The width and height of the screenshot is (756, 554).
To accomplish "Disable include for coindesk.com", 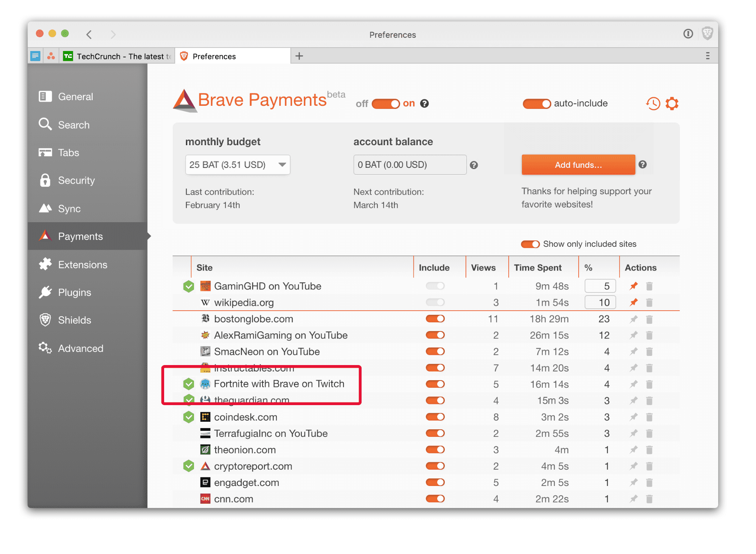I will coord(435,417).
